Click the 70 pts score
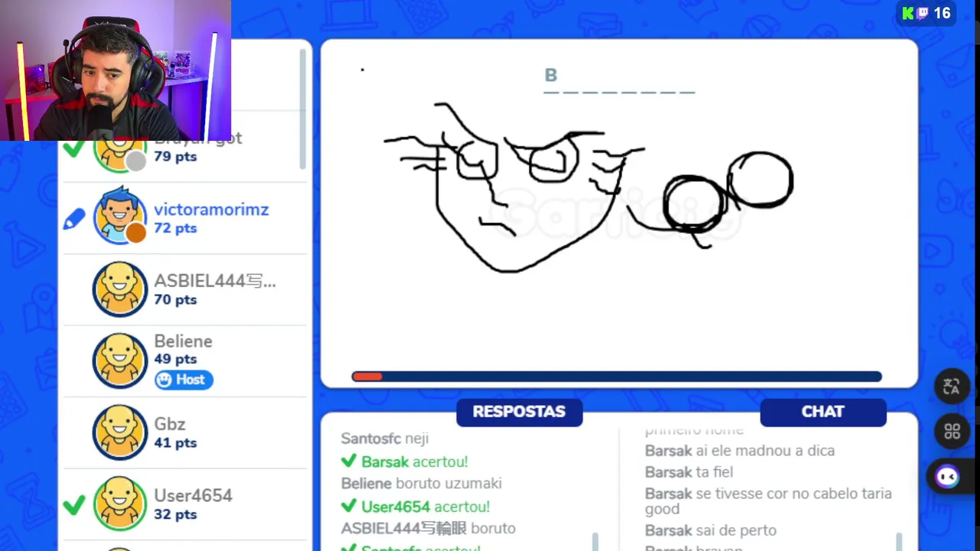The width and height of the screenshot is (980, 551). (175, 299)
